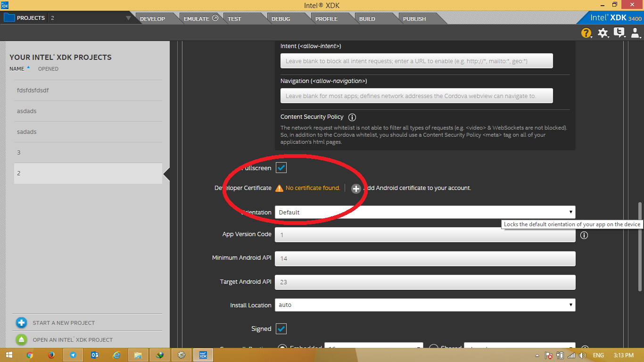Select project 3 in the list
This screenshot has height=362, width=644.
tap(88, 153)
